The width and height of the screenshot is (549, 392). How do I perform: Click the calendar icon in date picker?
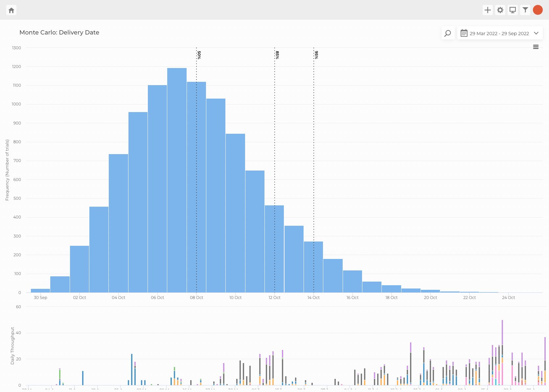pyautogui.click(x=464, y=33)
